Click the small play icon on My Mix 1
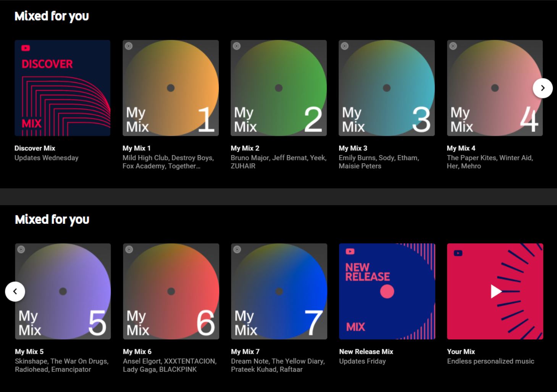The width and height of the screenshot is (557, 392). (x=129, y=46)
